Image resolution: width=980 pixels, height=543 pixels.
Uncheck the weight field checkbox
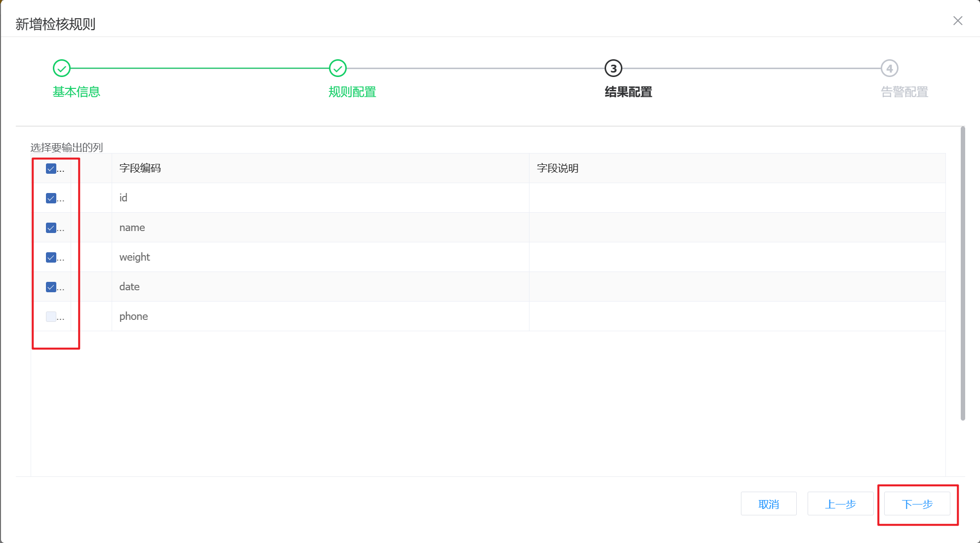pyautogui.click(x=51, y=258)
